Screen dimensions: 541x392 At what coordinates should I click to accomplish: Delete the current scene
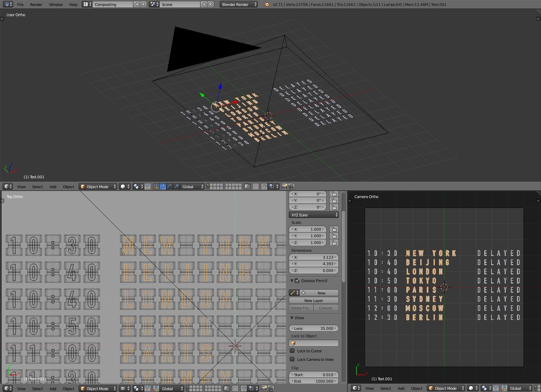[x=210, y=4]
